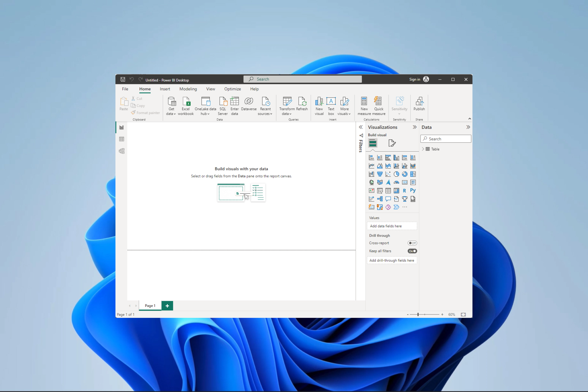Select the globe map visual
The width and height of the screenshot is (588, 392).
coord(371,183)
